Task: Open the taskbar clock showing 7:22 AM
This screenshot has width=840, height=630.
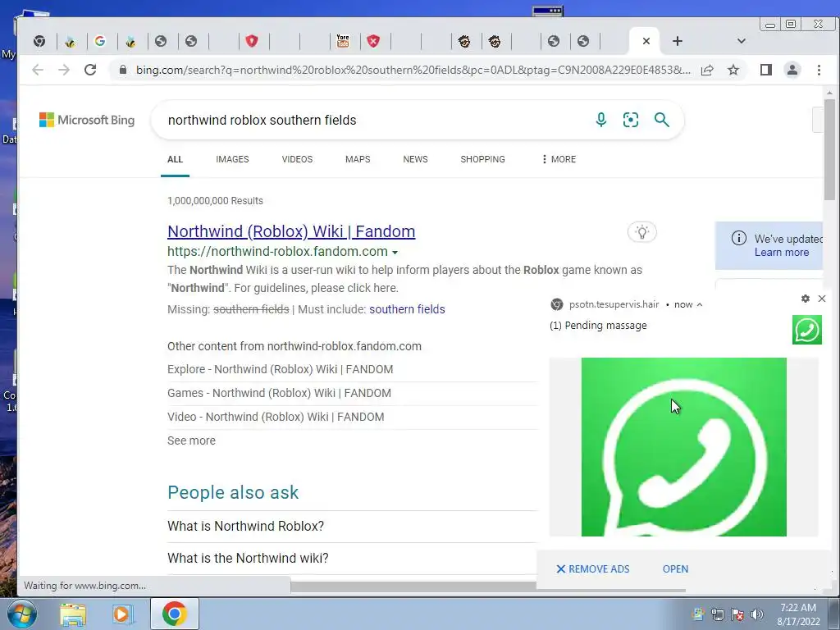Action: (x=798, y=614)
